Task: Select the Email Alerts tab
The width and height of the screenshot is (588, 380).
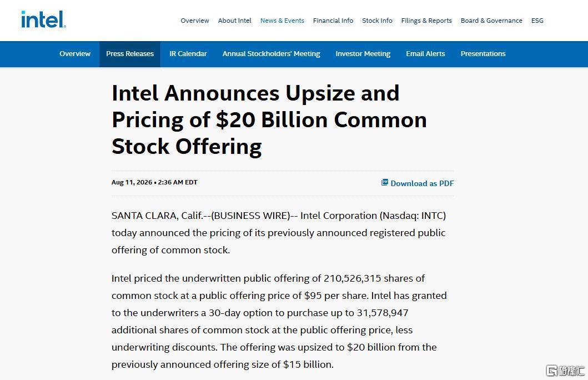Action: click(x=425, y=54)
